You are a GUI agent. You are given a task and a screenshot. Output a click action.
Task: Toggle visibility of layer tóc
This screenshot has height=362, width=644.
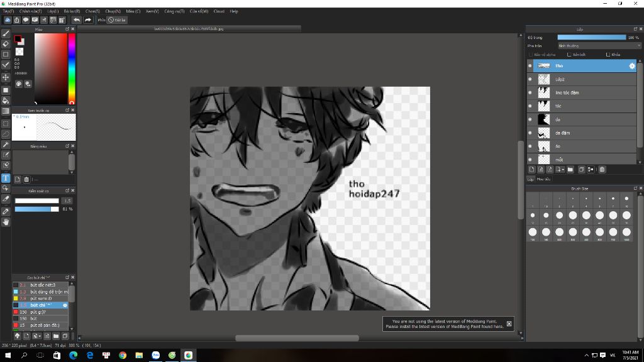[530, 106]
